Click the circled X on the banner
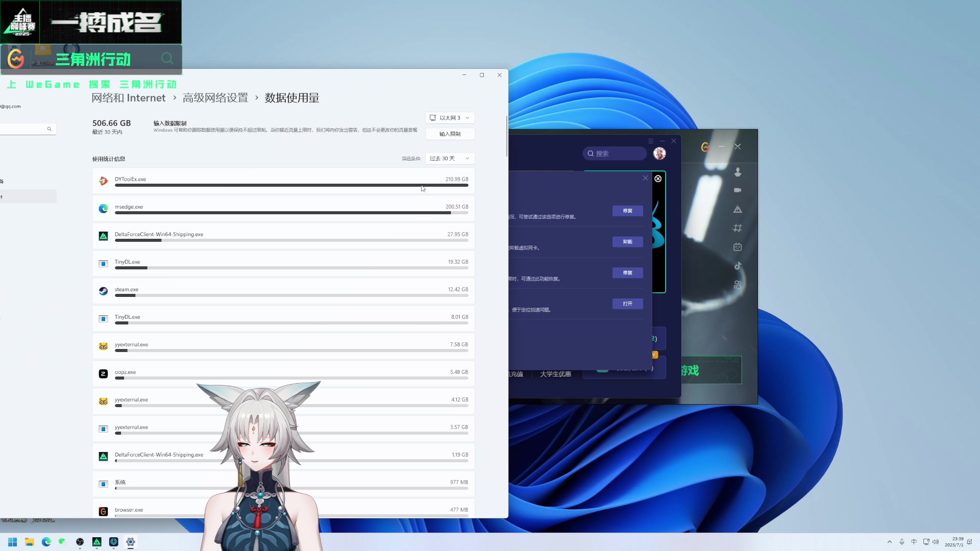Image resolution: width=980 pixels, height=551 pixels. click(658, 179)
